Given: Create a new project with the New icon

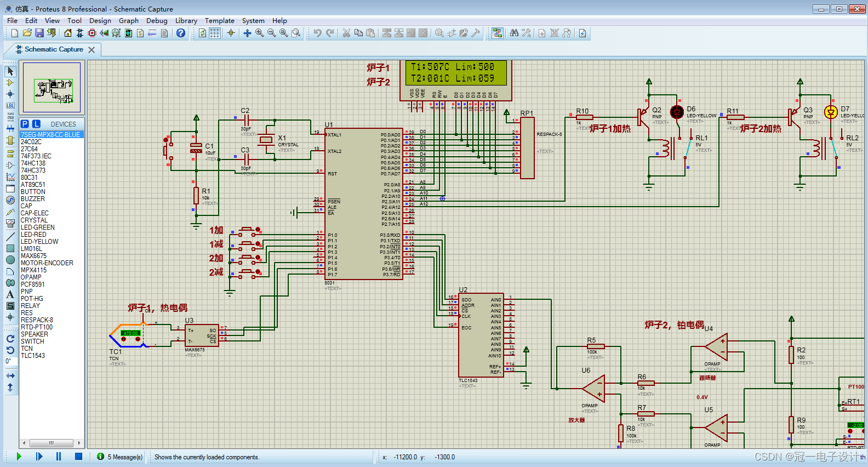Looking at the screenshot, I should [15, 33].
